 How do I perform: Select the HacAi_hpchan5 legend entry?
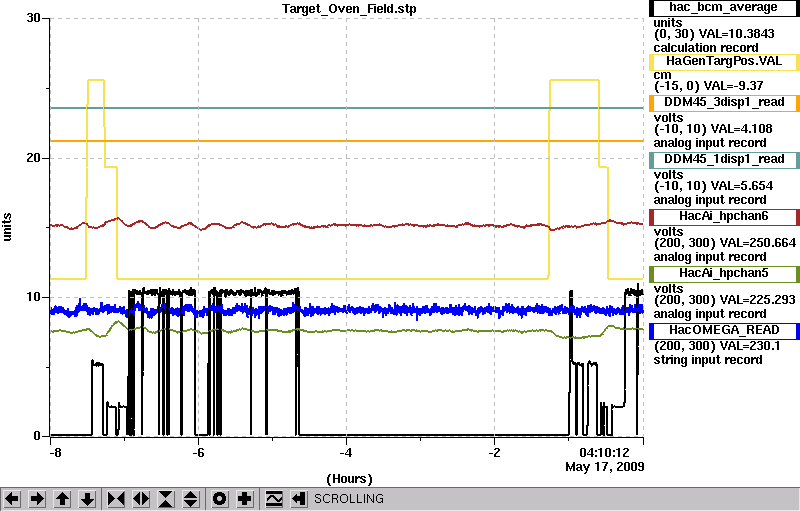coord(724,274)
